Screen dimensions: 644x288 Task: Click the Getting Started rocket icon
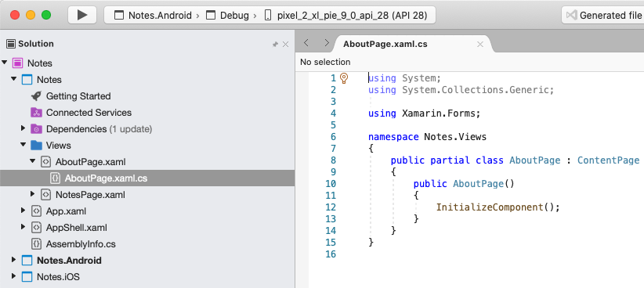click(36, 96)
